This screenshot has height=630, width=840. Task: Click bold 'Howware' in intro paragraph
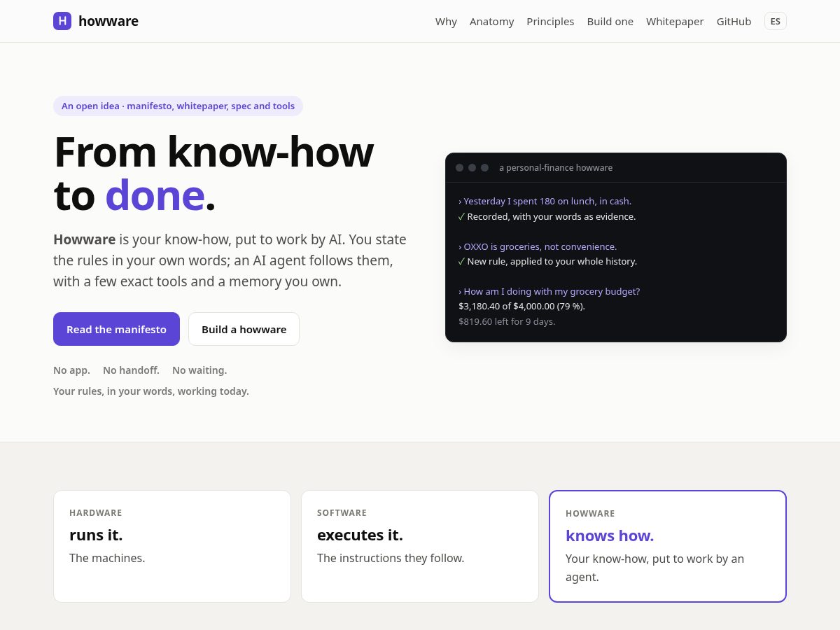coord(84,239)
